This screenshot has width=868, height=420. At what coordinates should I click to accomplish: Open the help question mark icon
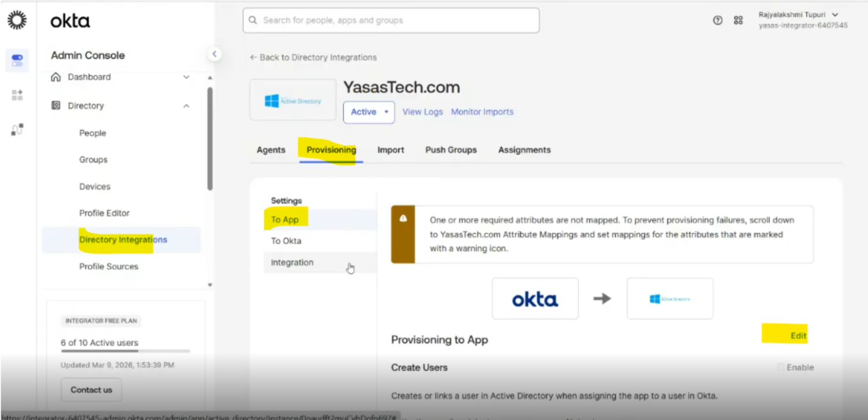pyautogui.click(x=718, y=20)
